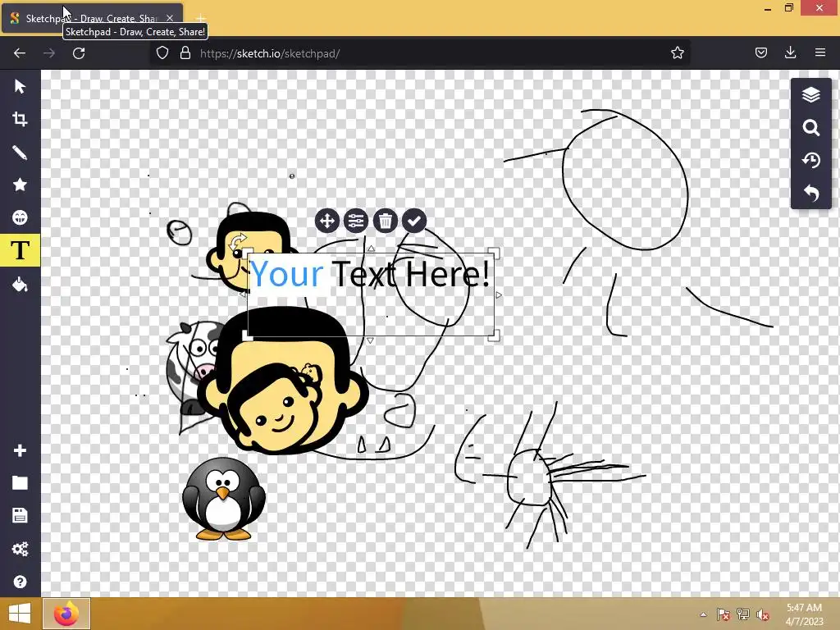Show hidden system tray icons
The height and width of the screenshot is (630, 840).
703,614
